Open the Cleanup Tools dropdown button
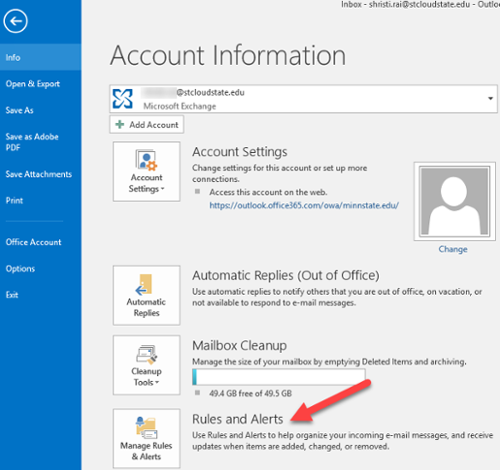The width and height of the screenshot is (500, 470). [x=147, y=365]
